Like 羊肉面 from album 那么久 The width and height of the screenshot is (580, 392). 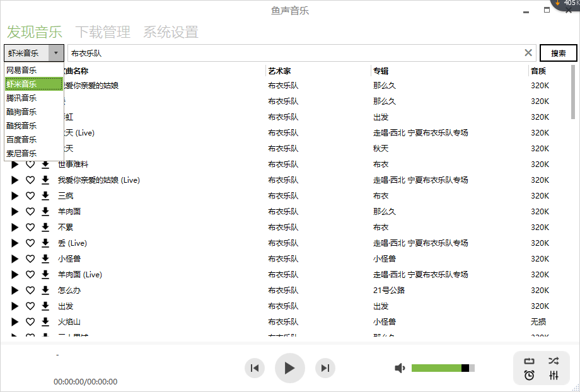pyautogui.click(x=30, y=212)
